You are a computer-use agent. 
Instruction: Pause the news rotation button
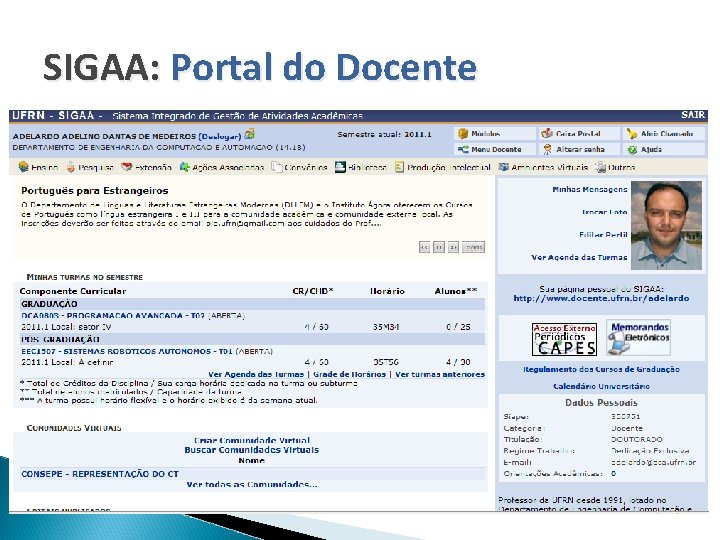pos(439,247)
